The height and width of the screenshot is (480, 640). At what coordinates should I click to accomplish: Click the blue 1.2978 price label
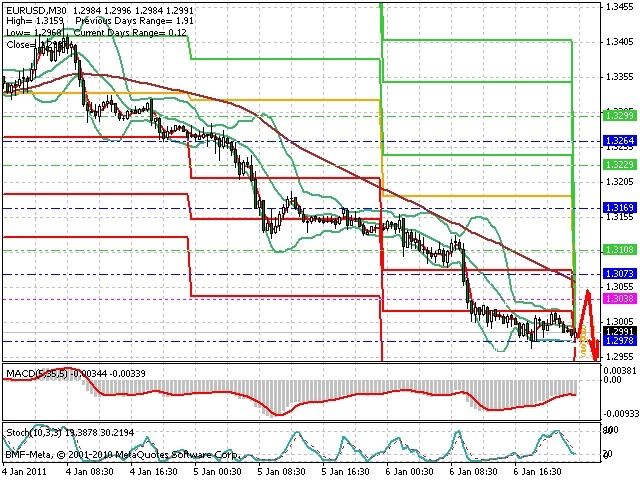click(x=620, y=340)
